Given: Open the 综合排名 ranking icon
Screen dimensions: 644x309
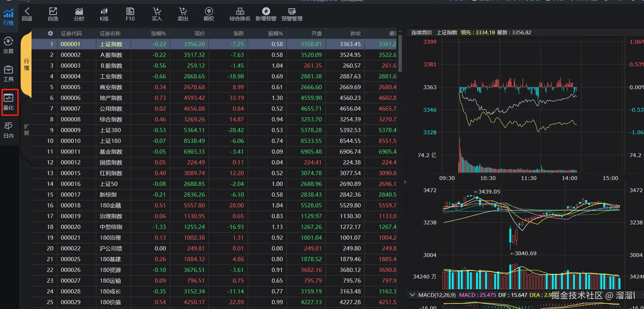Looking at the screenshot, I should [x=240, y=14].
